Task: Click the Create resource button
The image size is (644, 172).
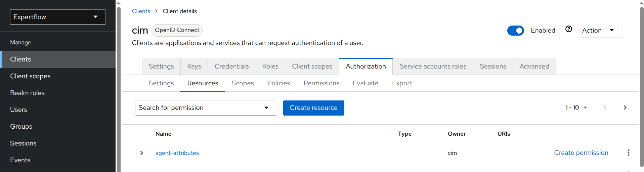Action: [x=313, y=108]
